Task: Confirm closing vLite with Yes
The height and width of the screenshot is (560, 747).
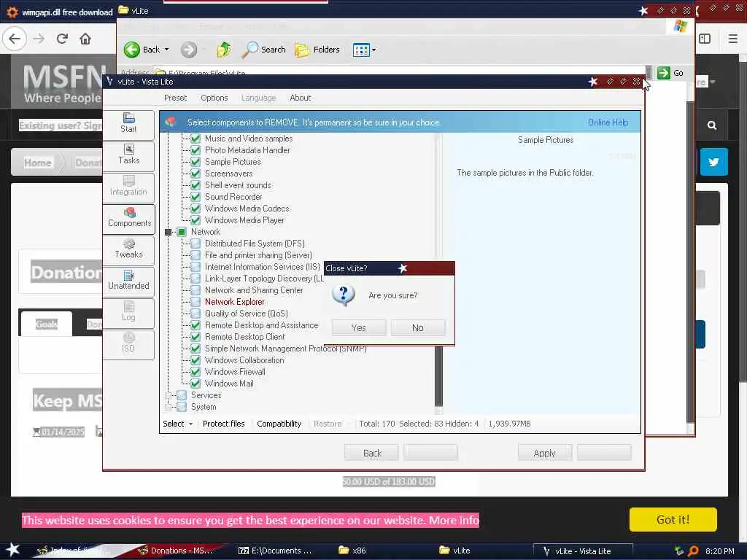Action: click(359, 327)
